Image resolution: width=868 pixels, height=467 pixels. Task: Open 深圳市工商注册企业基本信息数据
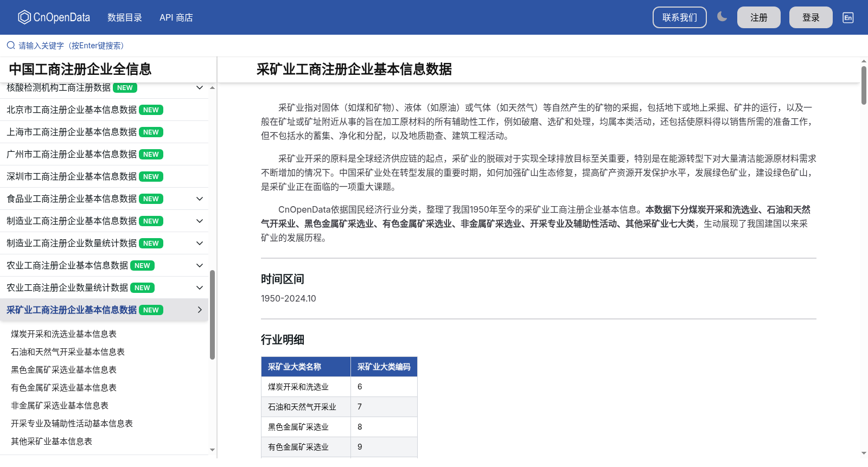tap(72, 177)
